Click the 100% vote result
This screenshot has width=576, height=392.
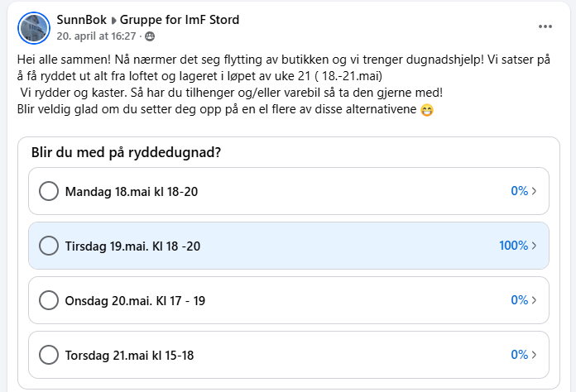513,246
